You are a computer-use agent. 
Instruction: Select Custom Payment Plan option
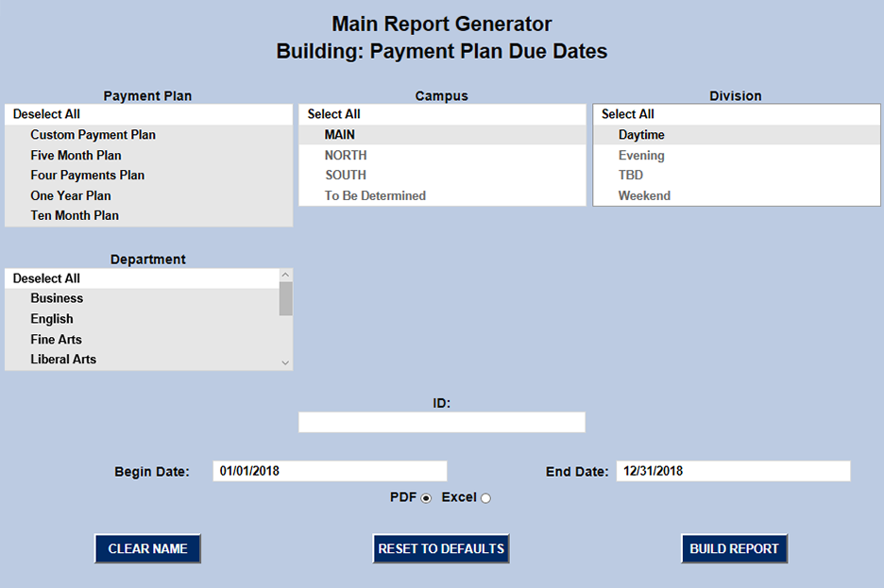(x=93, y=135)
